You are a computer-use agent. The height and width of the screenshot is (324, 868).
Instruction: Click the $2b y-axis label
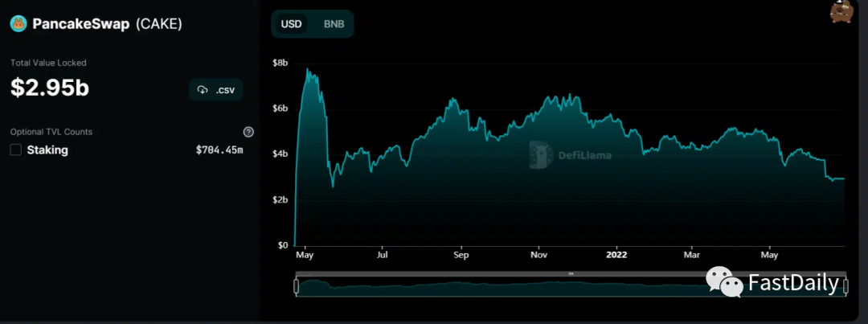280,199
